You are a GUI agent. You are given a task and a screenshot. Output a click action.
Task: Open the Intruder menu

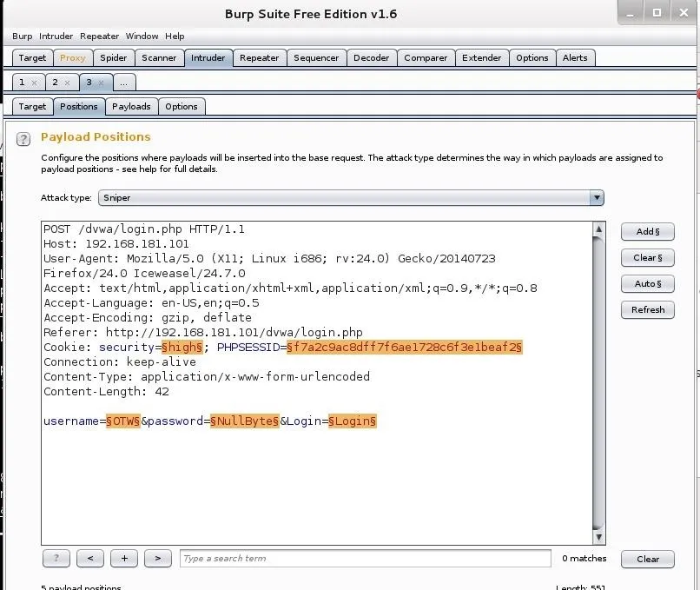coord(56,36)
